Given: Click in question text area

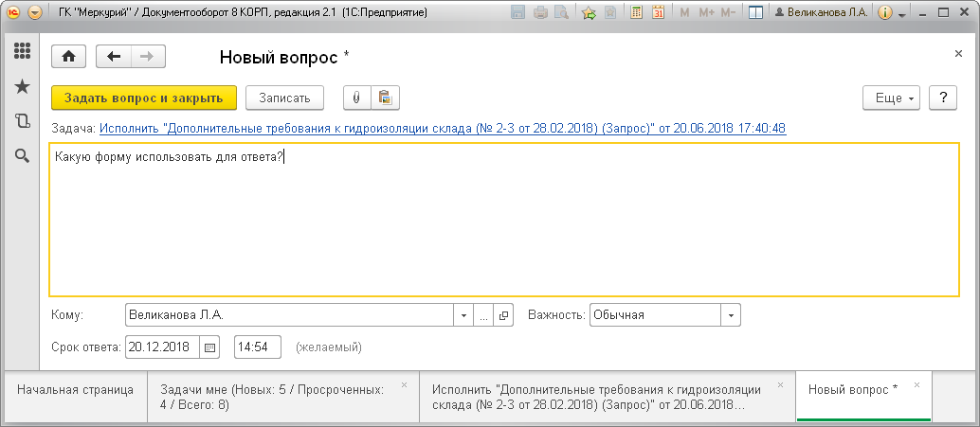Looking at the screenshot, I should pyautogui.click(x=504, y=220).
